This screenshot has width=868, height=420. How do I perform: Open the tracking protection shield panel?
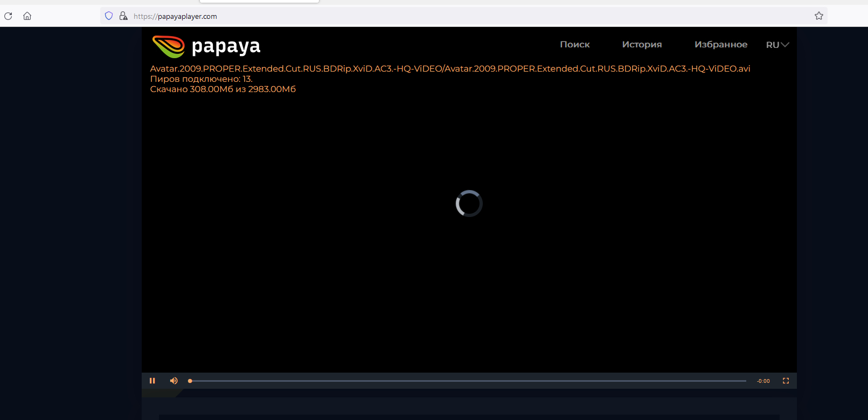point(109,16)
